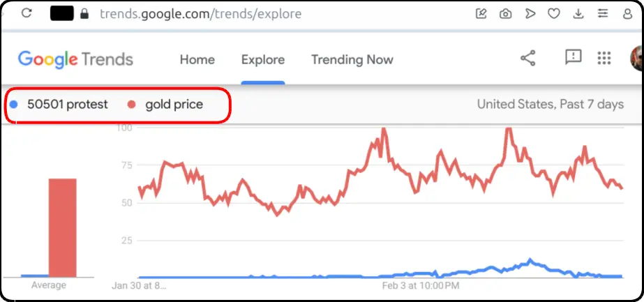
Task: Click the gold price red legend dot
Action: [x=131, y=105]
